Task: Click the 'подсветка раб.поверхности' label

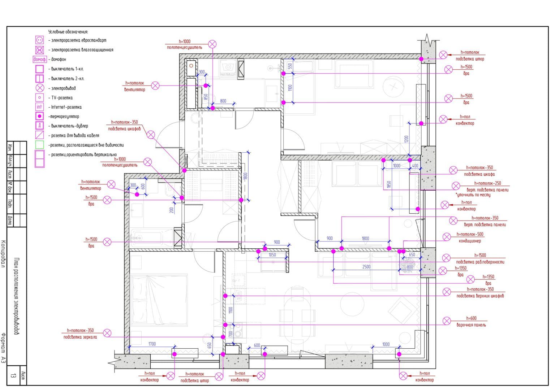Action: click(x=480, y=262)
